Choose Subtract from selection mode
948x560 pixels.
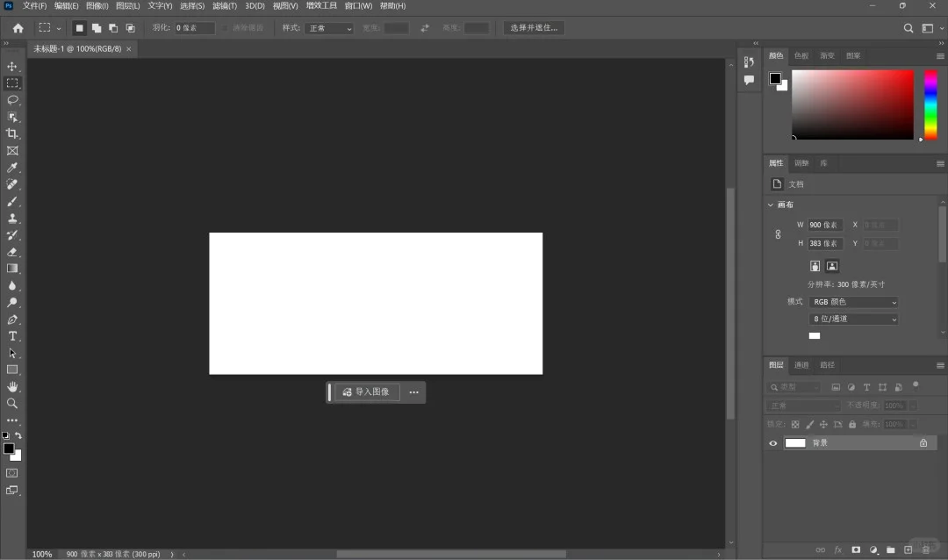tap(113, 28)
